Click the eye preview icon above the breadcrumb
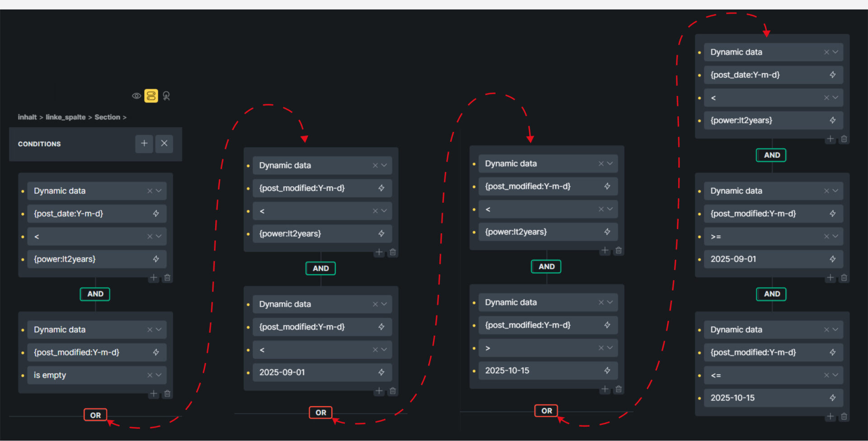The width and height of the screenshot is (868, 441). click(136, 96)
